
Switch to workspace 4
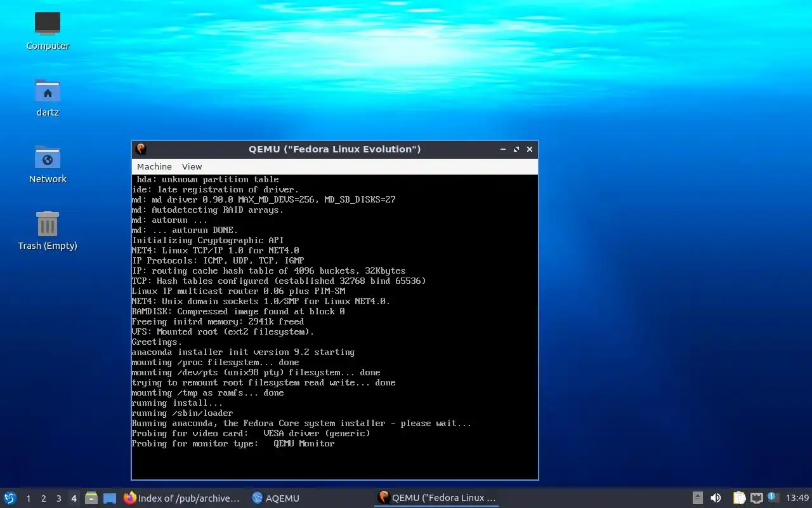coord(74,498)
